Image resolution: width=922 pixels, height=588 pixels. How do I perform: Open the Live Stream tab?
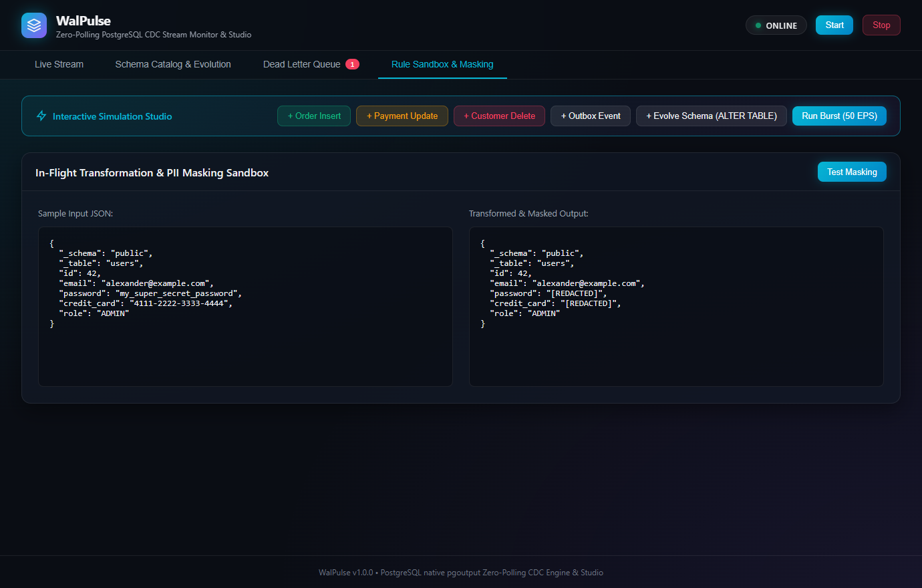click(x=59, y=64)
